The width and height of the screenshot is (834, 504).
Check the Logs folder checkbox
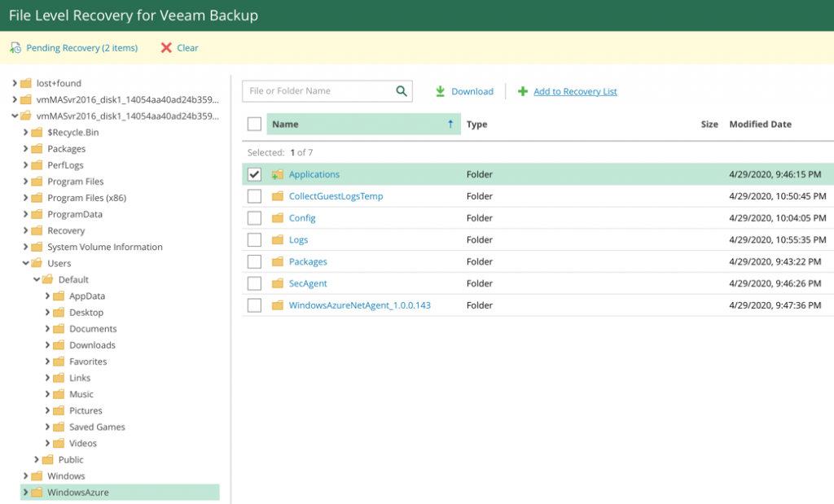tap(254, 239)
